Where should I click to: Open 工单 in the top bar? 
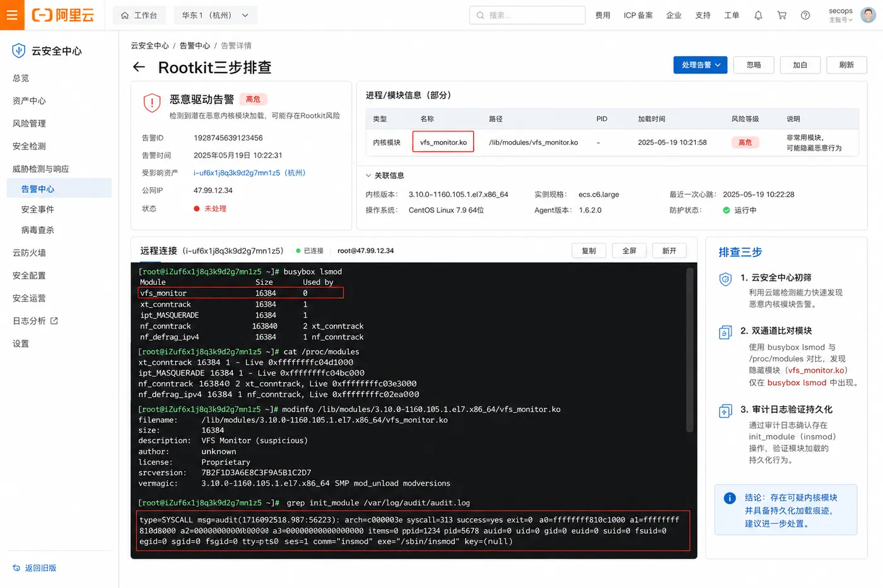point(732,15)
